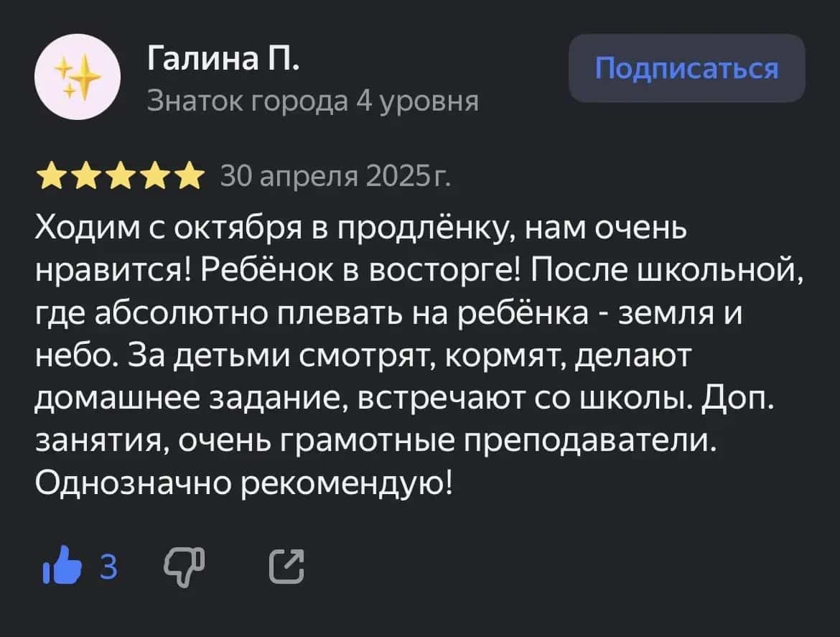Click the Знаток города 4 уровня label
Screen dimensions: 840x637
tap(312, 101)
